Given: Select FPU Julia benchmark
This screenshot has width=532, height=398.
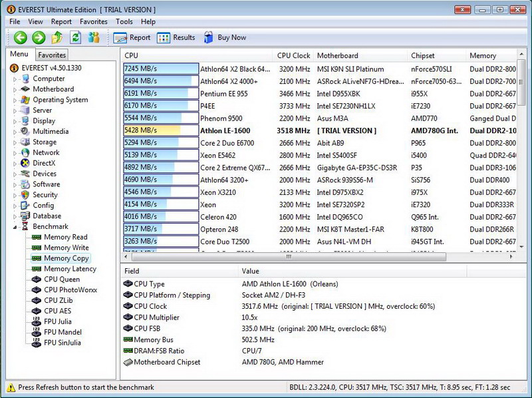Looking at the screenshot, I should [x=52, y=321].
